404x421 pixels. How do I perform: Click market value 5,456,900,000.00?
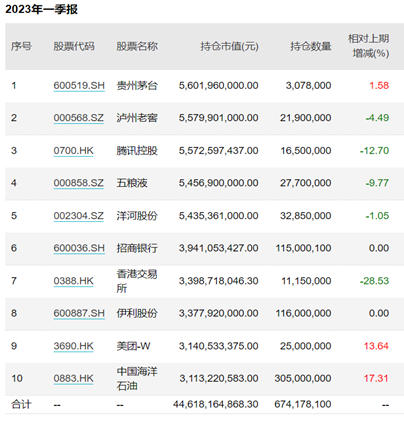click(x=219, y=183)
